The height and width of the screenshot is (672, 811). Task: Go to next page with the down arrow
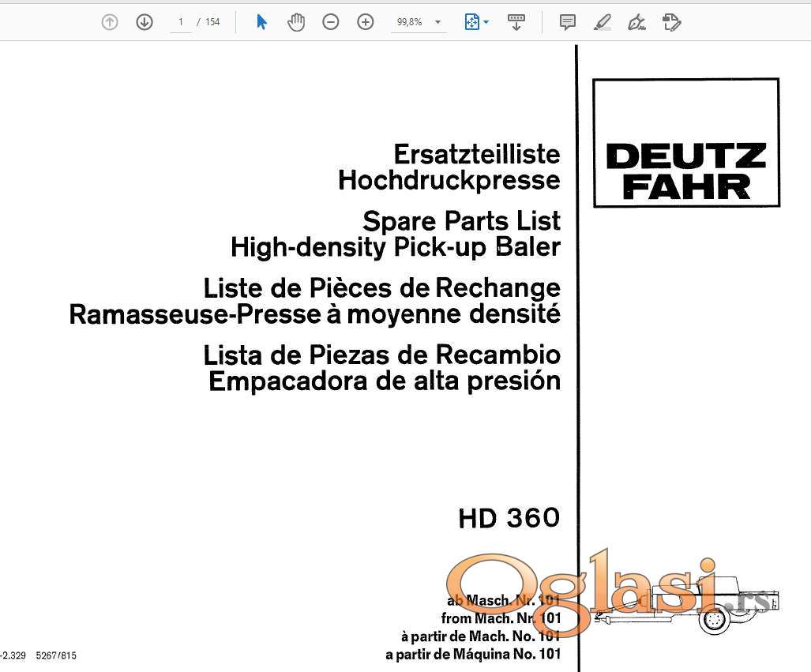point(145,22)
